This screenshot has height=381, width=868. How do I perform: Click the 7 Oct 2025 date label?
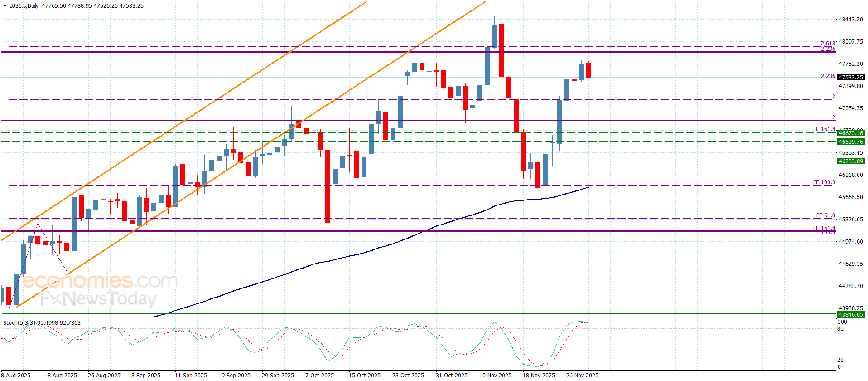pyautogui.click(x=319, y=375)
